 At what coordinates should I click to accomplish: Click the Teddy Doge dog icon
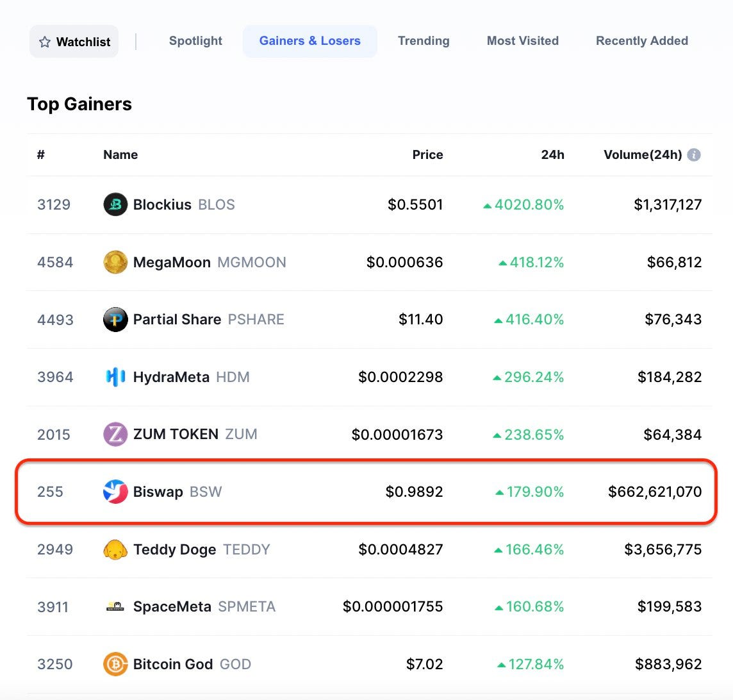[x=115, y=549]
